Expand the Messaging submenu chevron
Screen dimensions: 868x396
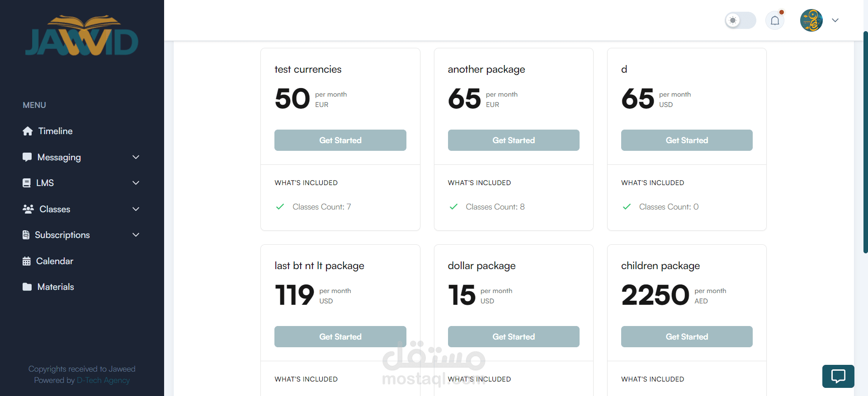tap(136, 157)
